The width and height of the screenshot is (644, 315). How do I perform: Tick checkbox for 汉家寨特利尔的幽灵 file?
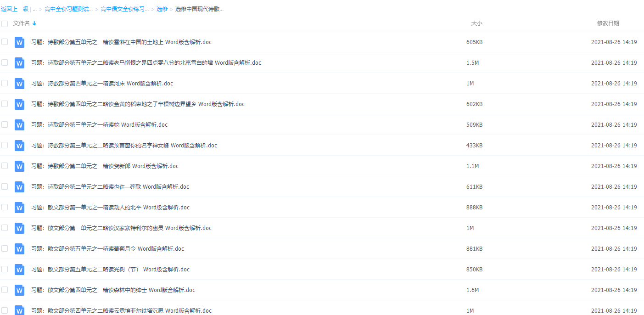coord(5,228)
